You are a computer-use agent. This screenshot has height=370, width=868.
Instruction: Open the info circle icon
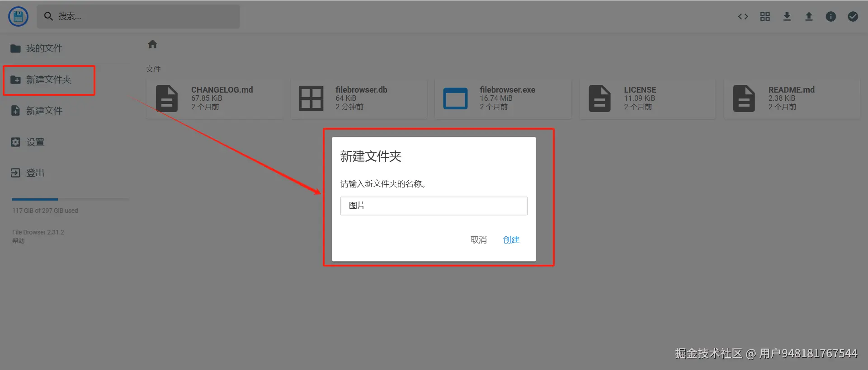[831, 17]
